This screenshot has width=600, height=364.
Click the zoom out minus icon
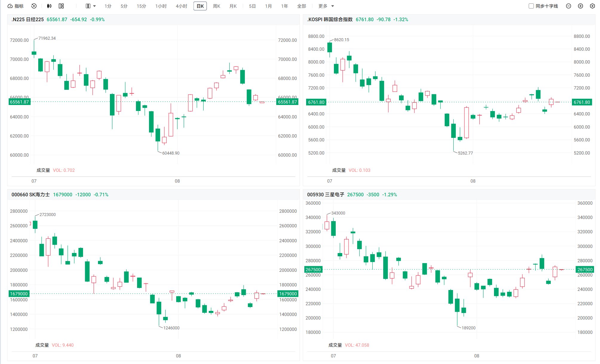pyautogui.click(x=569, y=6)
